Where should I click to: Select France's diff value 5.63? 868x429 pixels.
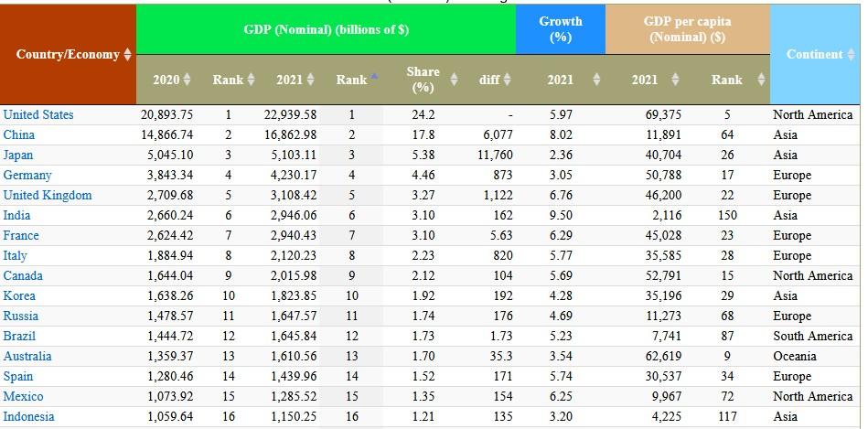click(501, 235)
